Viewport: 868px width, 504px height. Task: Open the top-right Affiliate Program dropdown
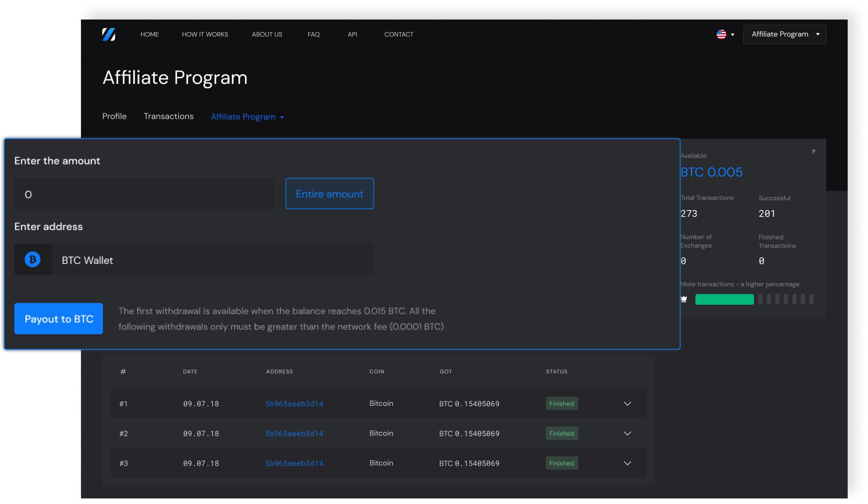(x=784, y=34)
